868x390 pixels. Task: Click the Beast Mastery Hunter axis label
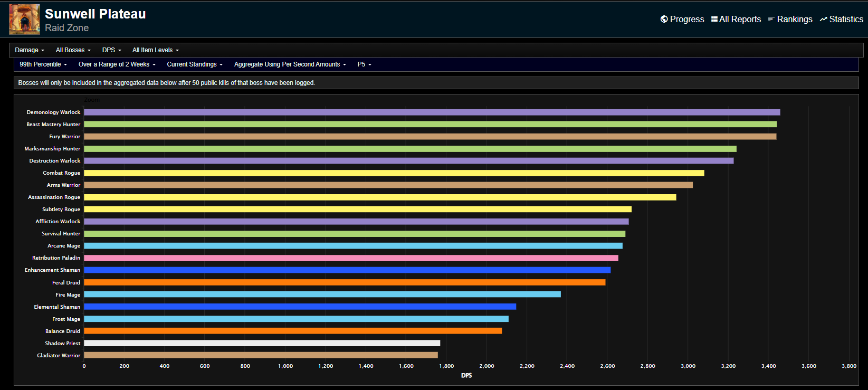point(53,125)
